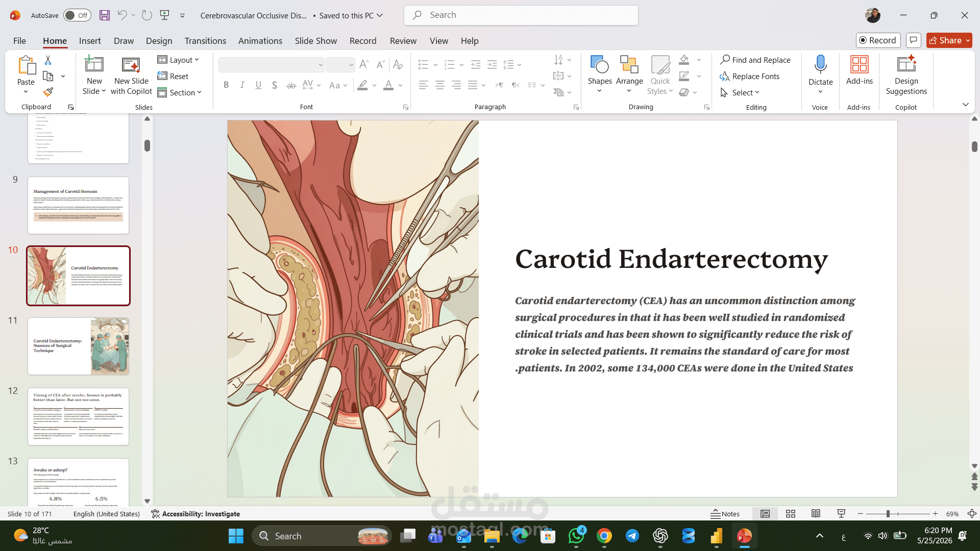Toggle Notes pane
The image size is (980, 551).
(725, 514)
